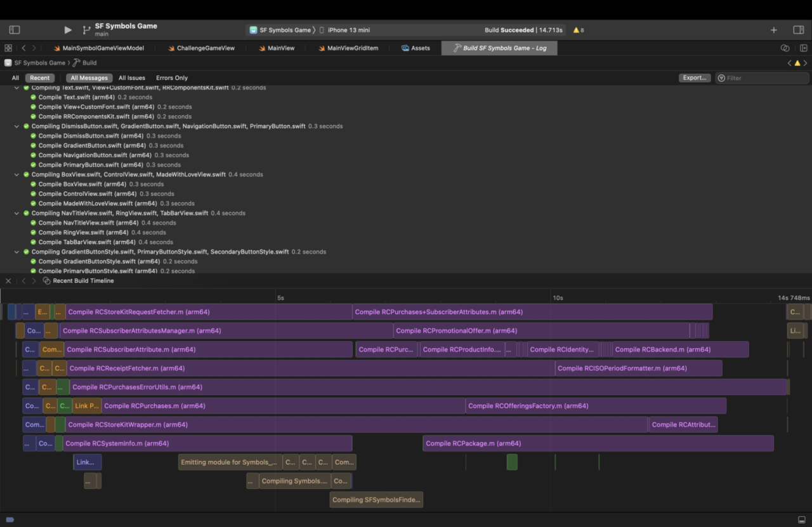
Task: Collapse Compiling Text.swift group
Action: 17,88
